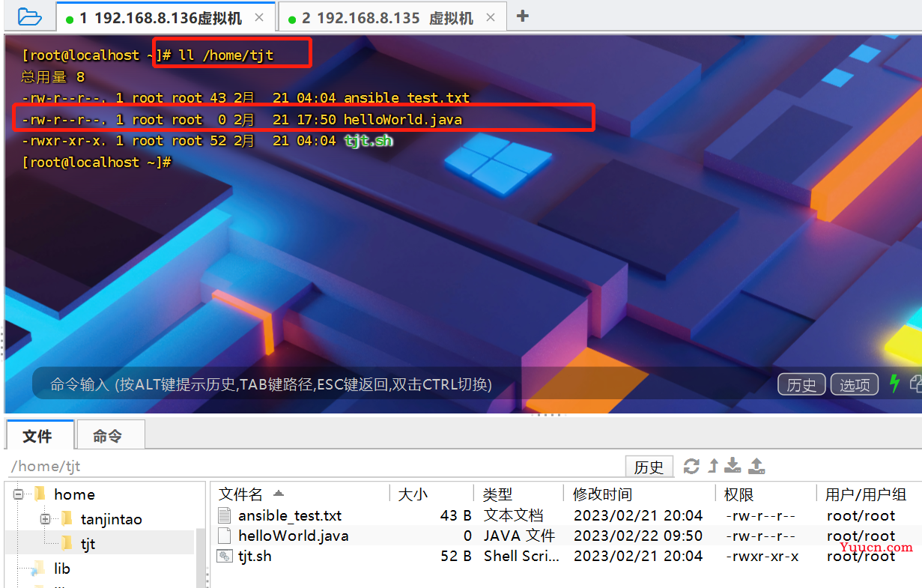Click the ansible_test.txt document icon

[x=225, y=515]
